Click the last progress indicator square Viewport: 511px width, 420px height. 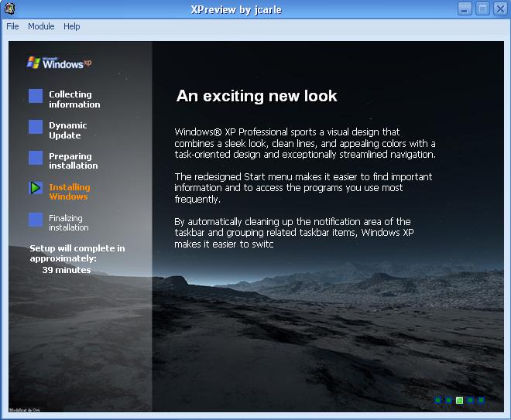coord(481,400)
